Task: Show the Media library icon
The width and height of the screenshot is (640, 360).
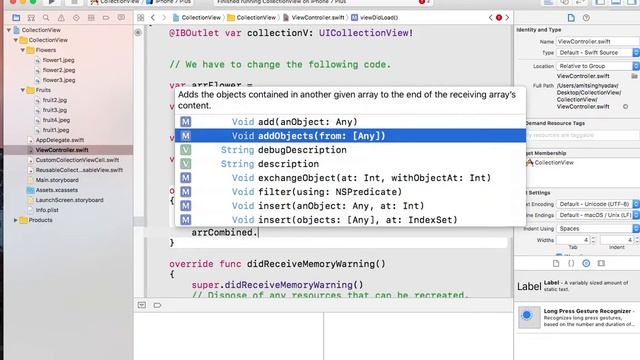Action: point(601,263)
